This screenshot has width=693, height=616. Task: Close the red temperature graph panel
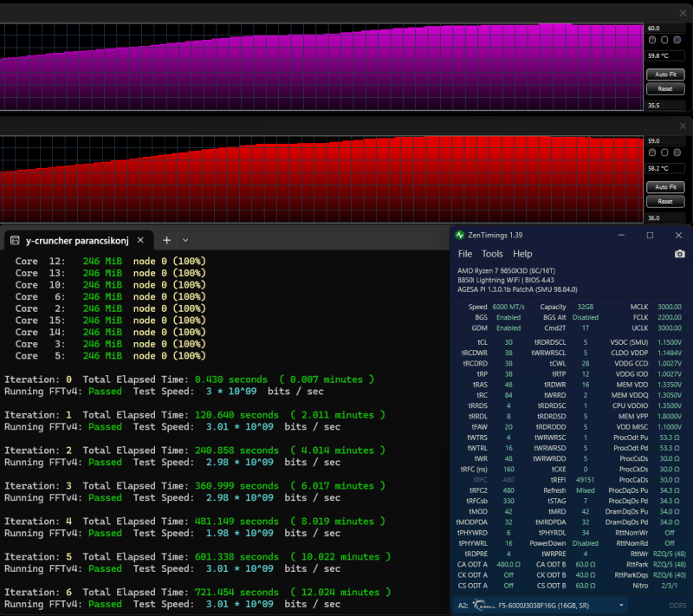click(x=683, y=126)
